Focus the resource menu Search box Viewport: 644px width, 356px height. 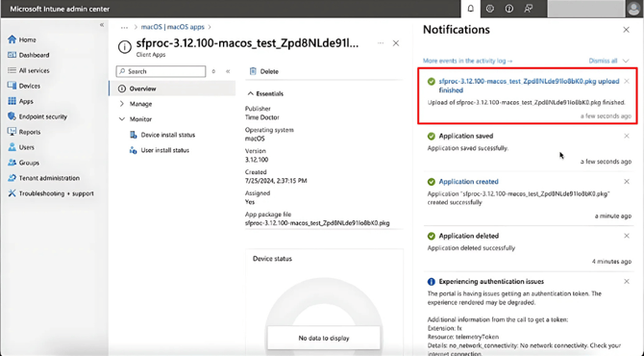click(161, 71)
